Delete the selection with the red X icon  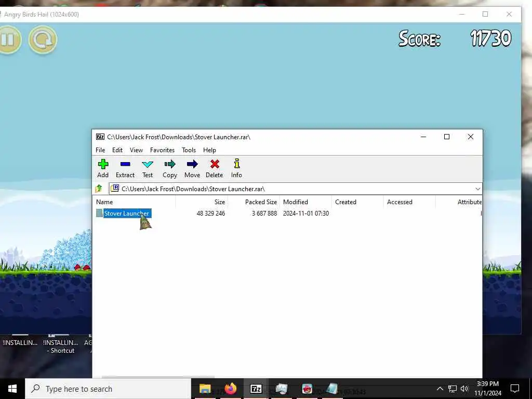(215, 169)
